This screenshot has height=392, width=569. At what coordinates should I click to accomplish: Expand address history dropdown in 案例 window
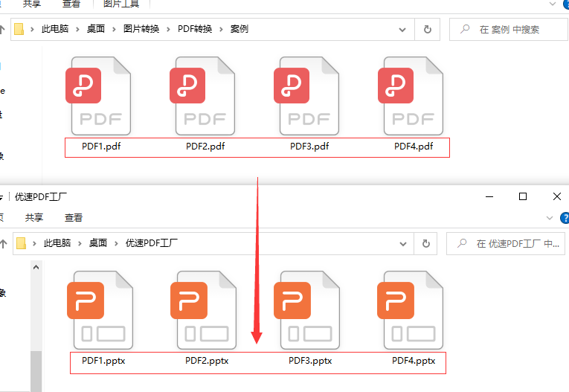402,30
